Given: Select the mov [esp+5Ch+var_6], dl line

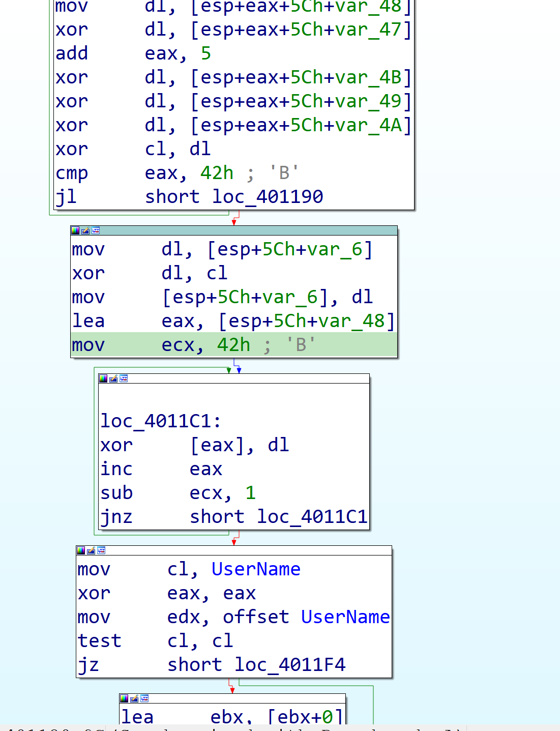Looking at the screenshot, I should coord(222,297).
